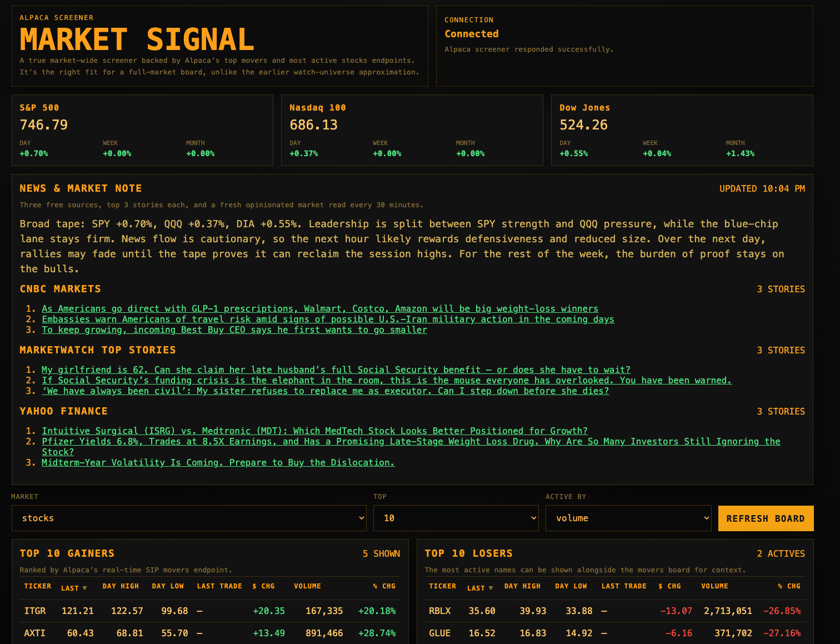Click AXTI volume 891,466
Screen dimensions: 840x644
pos(324,633)
